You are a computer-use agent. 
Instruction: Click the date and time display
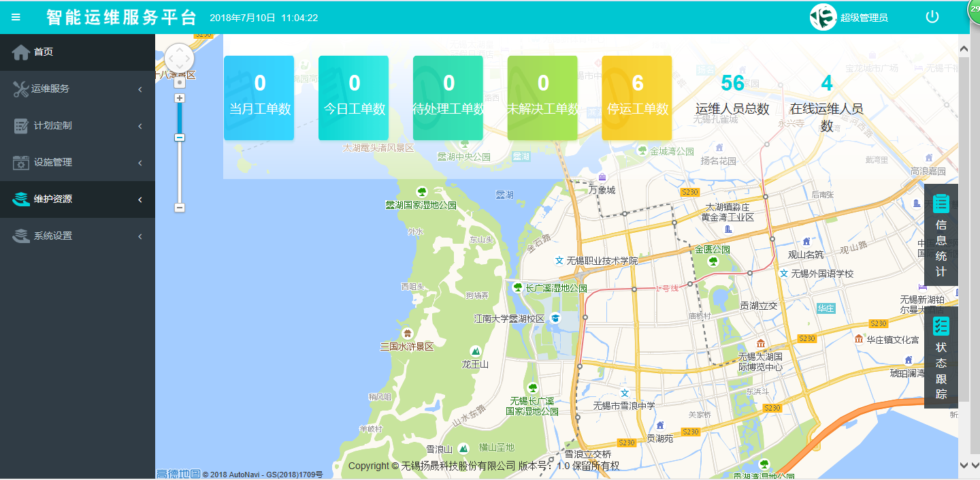click(x=264, y=18)
